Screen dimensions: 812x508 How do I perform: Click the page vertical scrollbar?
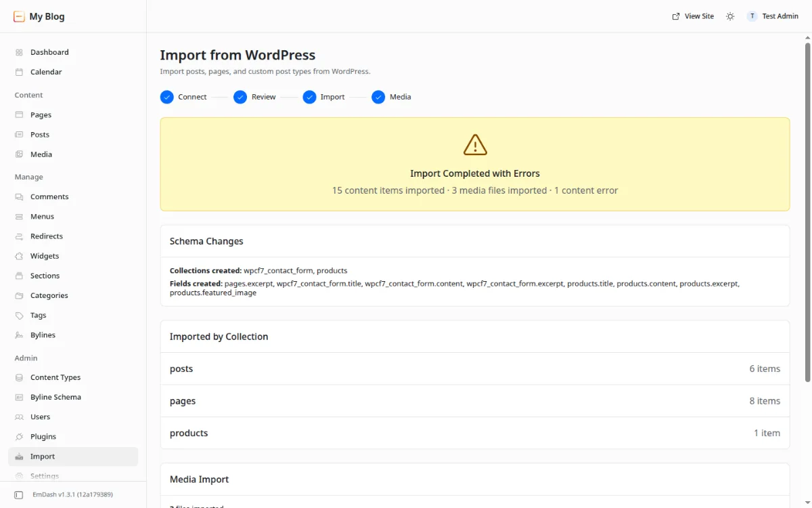pyautogui.click(x=807, y=211)
